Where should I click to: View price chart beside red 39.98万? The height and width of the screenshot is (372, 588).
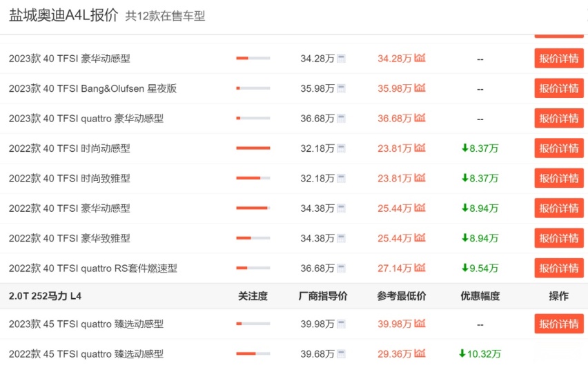(420, 323)
